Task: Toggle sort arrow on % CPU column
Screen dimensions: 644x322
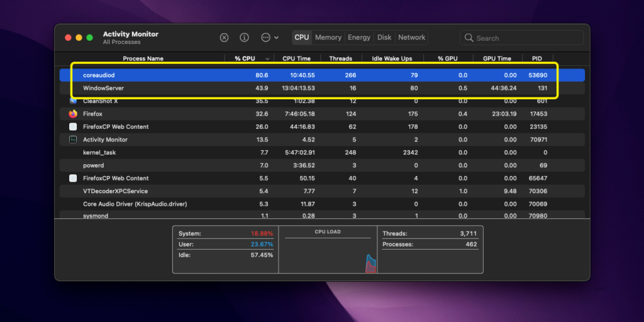Action: 267,58
